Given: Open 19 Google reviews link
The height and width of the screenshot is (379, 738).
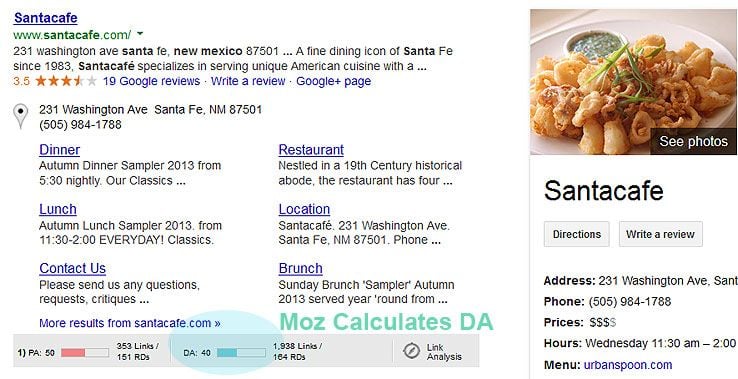Looking at the screenshot, I should (x=152, y=81).
